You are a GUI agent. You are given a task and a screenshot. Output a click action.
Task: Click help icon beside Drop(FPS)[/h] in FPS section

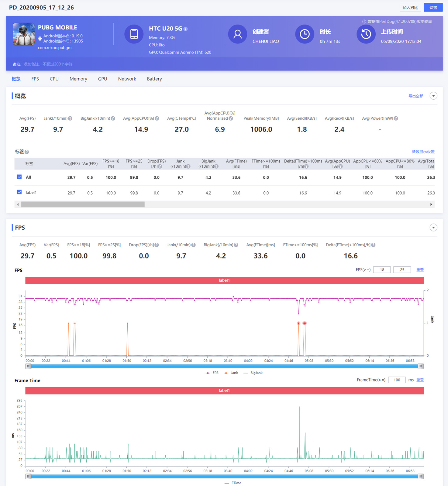(x=157, y=245)
